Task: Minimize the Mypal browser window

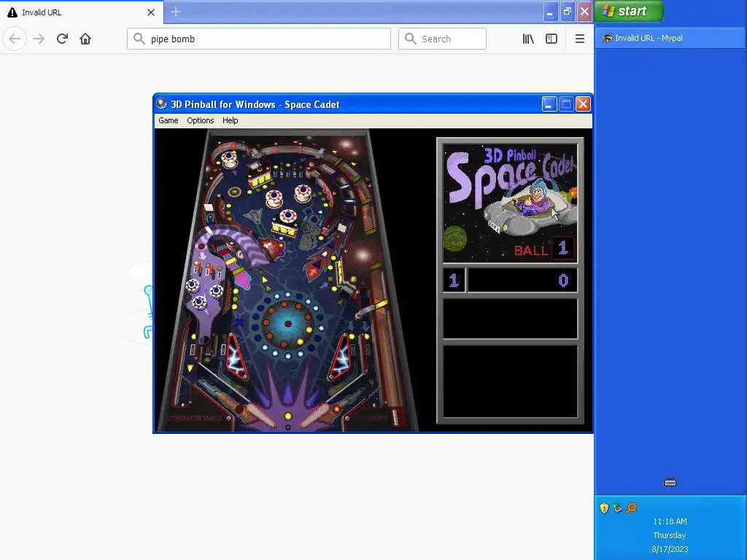Action: click(550, 12)
